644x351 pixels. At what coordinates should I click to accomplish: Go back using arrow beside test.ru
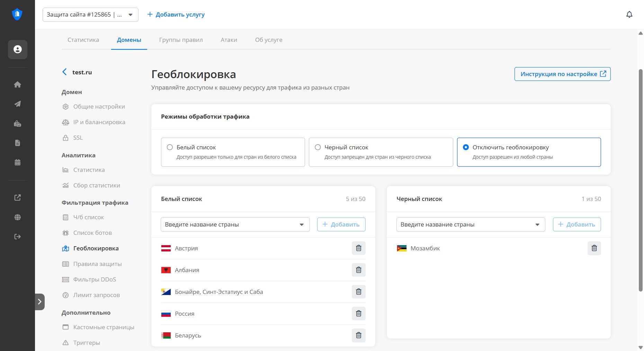[x=64, y=72]
